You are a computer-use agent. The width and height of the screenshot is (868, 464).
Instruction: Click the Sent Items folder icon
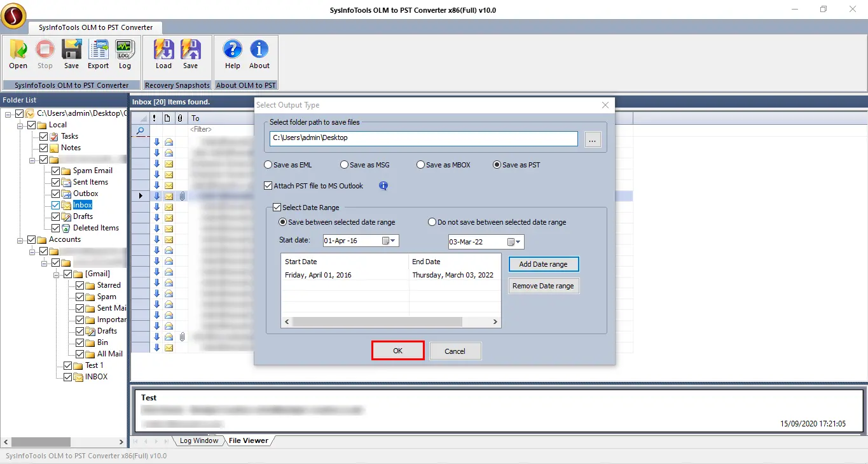pos(66,182)
